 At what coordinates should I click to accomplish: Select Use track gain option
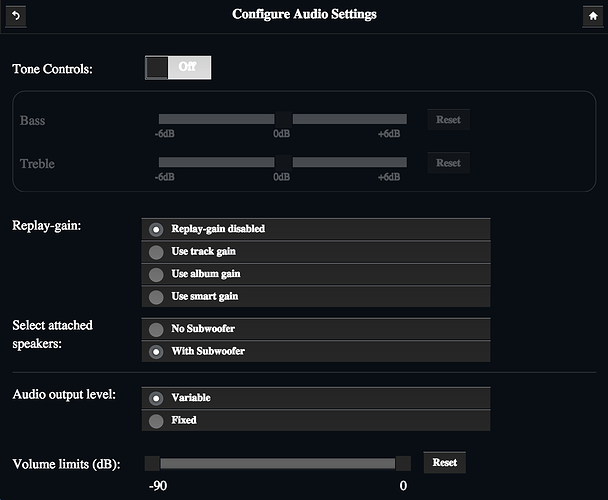pos(316,252)
